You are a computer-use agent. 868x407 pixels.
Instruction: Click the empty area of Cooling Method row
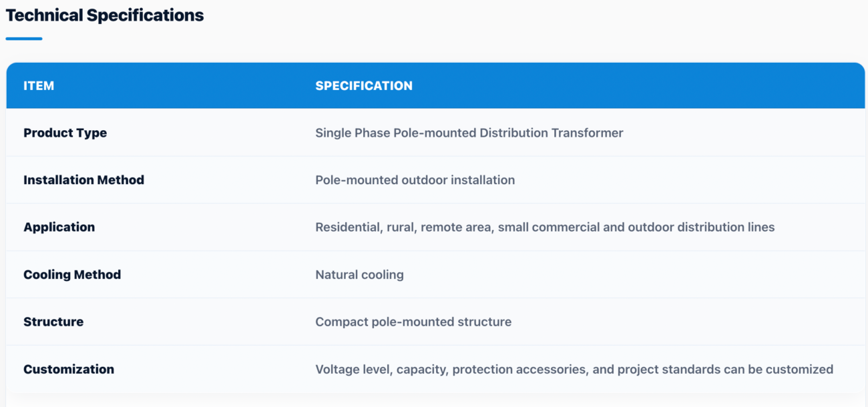tap(634, 275)
